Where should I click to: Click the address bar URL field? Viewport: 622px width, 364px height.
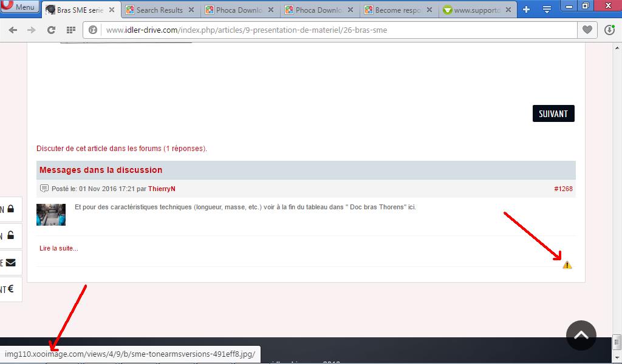click(334, 30)
